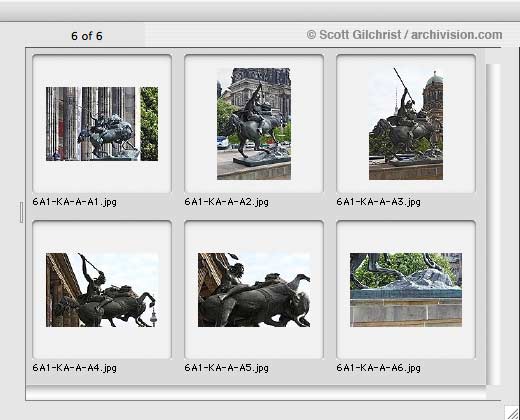The image size is (520, 420).
Task: Click the Scott Gilchrist archivision.com credit
Action: pyautogui.click(x=404, y=35)
